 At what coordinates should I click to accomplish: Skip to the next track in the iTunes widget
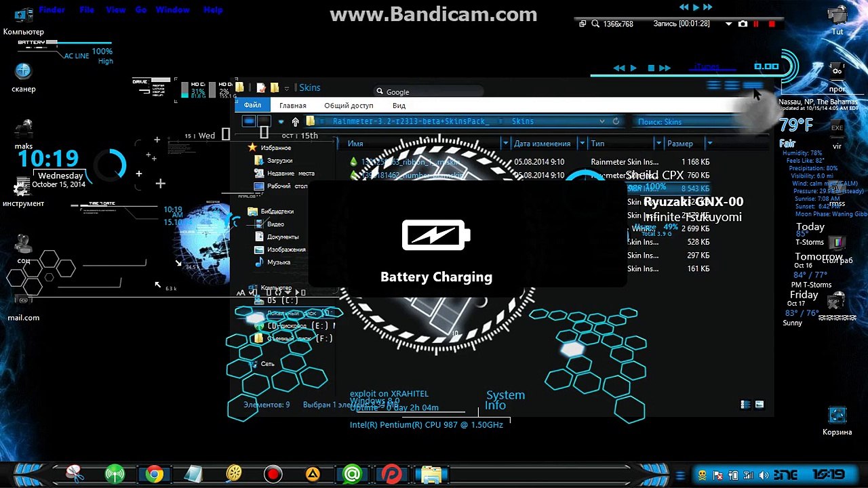665,68
